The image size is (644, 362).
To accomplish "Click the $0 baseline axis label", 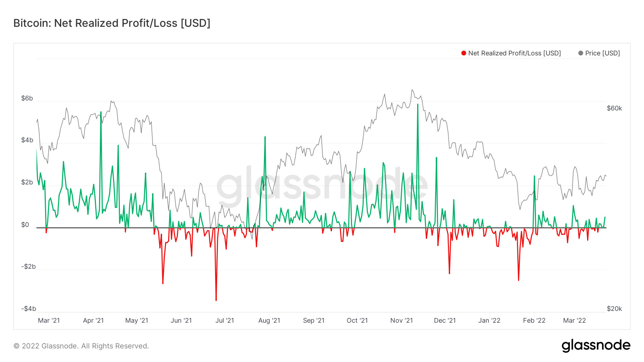I will [25, 225].
